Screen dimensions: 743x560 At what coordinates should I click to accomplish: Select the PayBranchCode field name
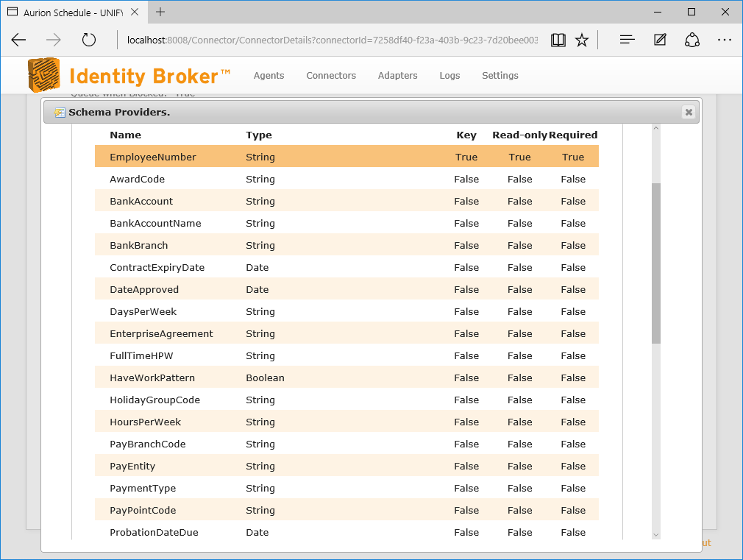click(147, 444)
